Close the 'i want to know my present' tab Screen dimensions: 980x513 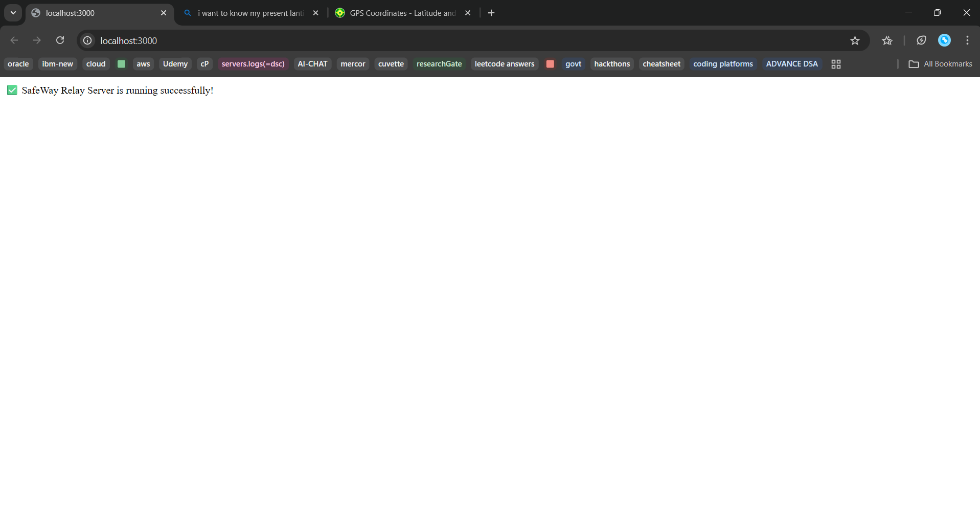(x=316, y=13)
